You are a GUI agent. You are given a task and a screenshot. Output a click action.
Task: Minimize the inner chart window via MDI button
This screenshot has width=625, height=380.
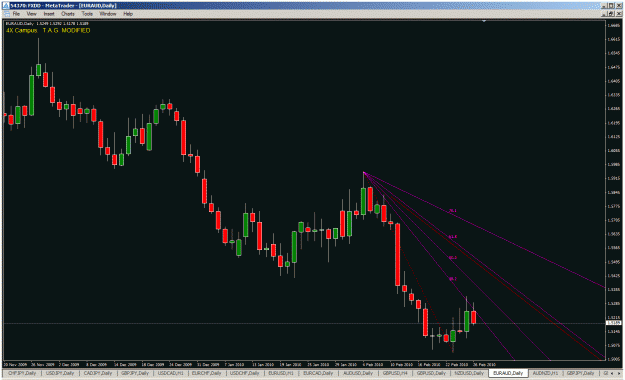[604, 14]
